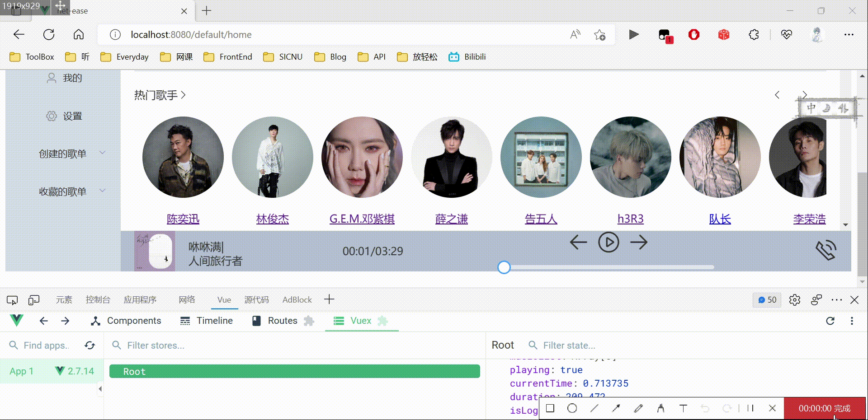This screenshot has height=420, width=868.
Task: Open DevTools settings gear
Action: point(795,300)
